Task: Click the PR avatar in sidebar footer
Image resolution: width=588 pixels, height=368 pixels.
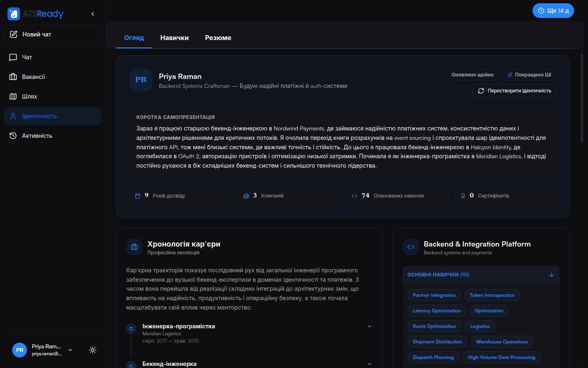Action: point(20,350)
